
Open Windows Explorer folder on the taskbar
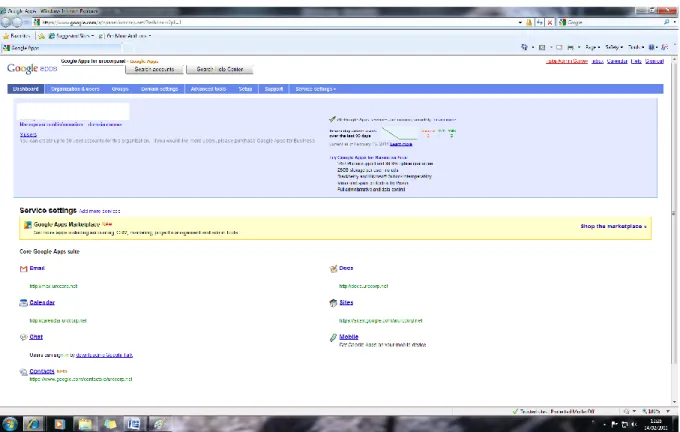coord(85,424)
